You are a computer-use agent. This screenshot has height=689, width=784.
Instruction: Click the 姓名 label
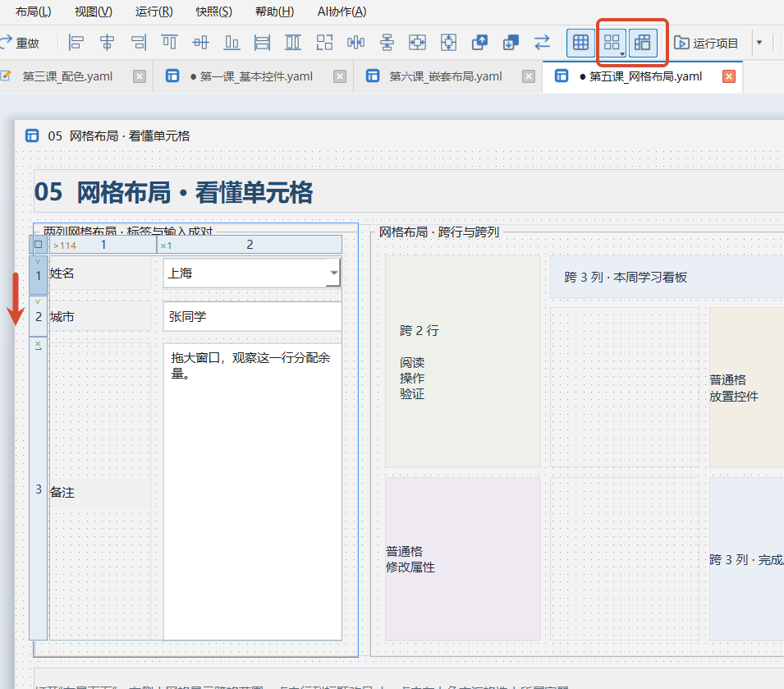click(x=100, y=273)
